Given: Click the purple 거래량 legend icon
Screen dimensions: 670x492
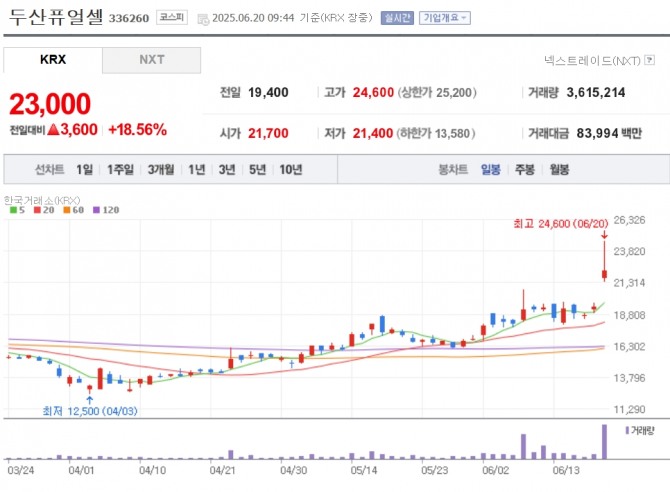Looking at the screenshot, I should (x=628, y=430).
